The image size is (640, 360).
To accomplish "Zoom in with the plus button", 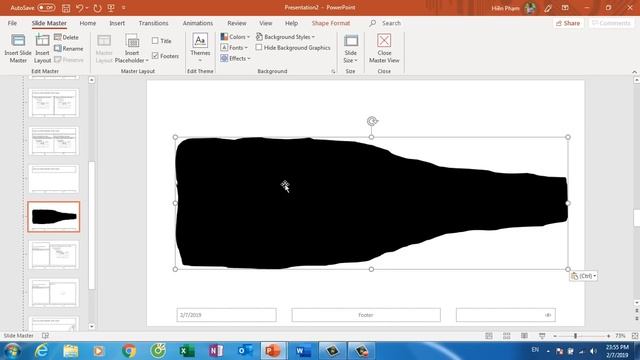I will [x=609, y=336].
